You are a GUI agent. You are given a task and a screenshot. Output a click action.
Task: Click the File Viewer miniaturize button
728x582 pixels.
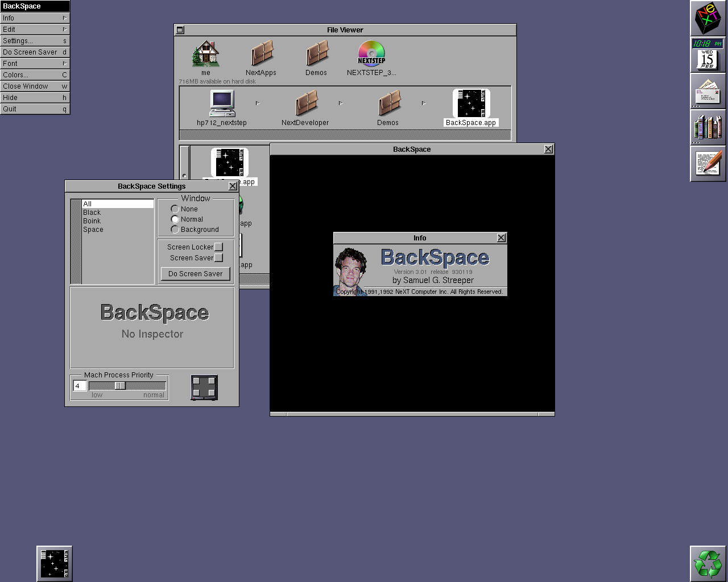pyautogui.click(x=180, y=30)
